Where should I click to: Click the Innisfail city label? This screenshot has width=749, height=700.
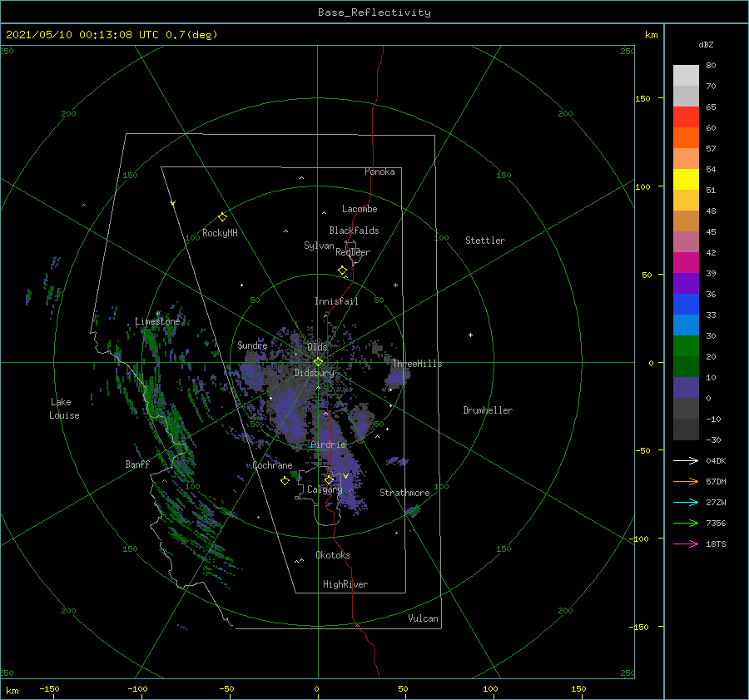pyautogui.click(x=336, y=301)
